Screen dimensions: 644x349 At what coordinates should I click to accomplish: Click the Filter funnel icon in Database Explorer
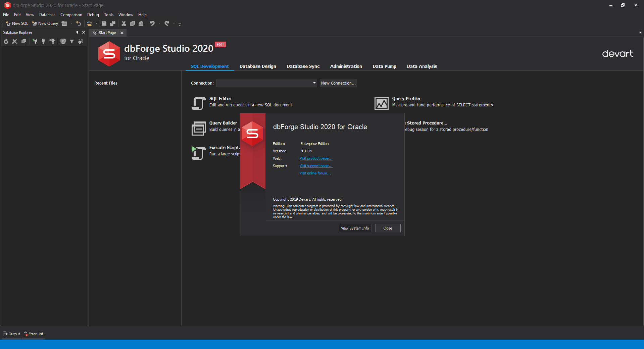[72, 41]
